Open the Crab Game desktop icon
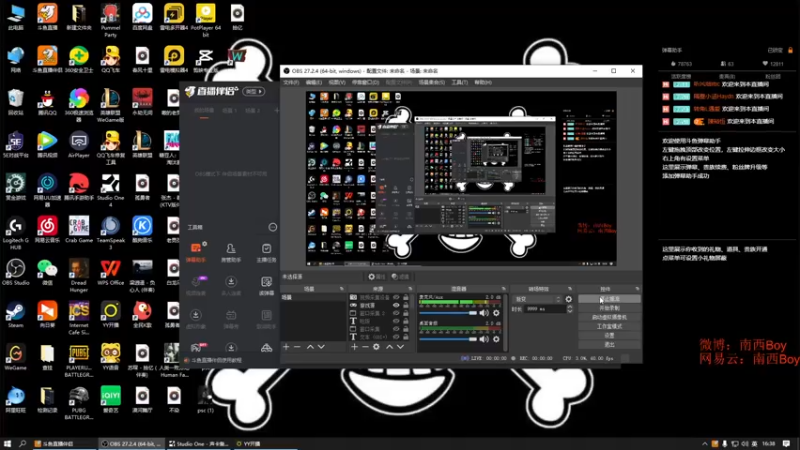The image size is (800, 450). point(79,230)
